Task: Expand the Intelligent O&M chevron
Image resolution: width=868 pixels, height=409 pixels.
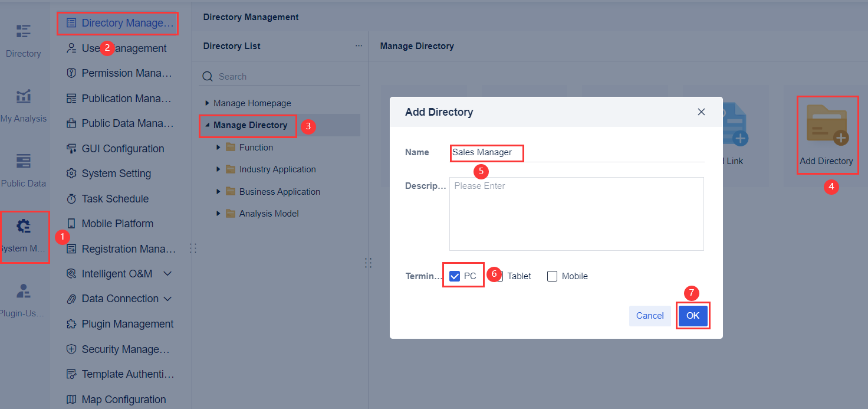Action: [167, 274]
